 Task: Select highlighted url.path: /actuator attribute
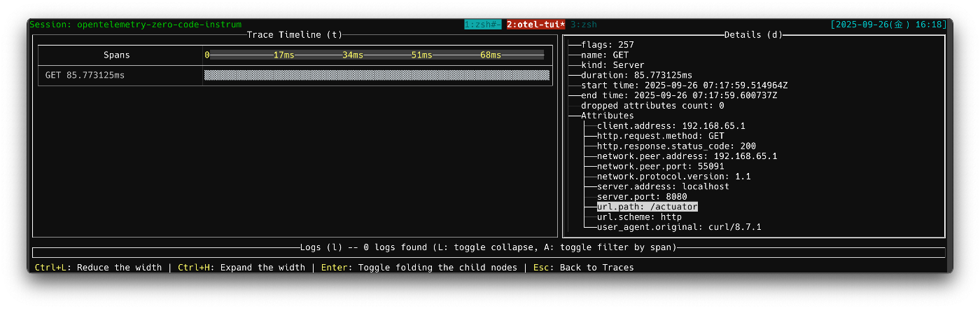[x=647, y=207]
